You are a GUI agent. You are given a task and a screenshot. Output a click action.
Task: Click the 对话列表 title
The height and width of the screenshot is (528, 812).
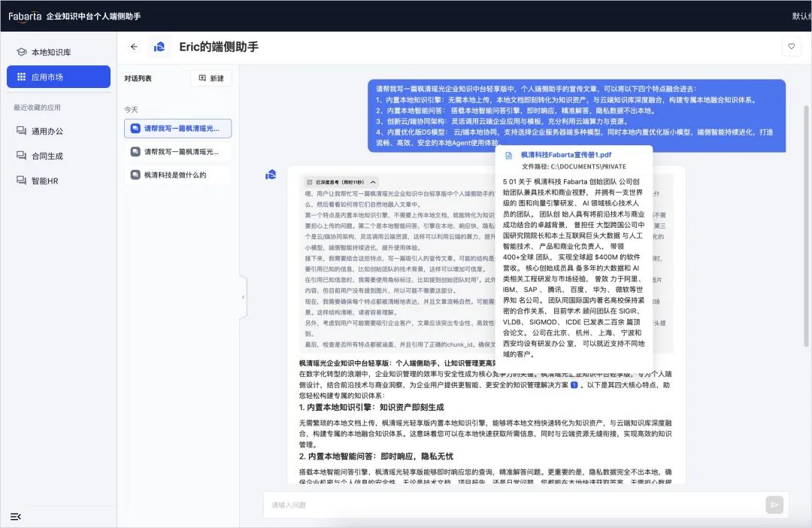(138, 78)
